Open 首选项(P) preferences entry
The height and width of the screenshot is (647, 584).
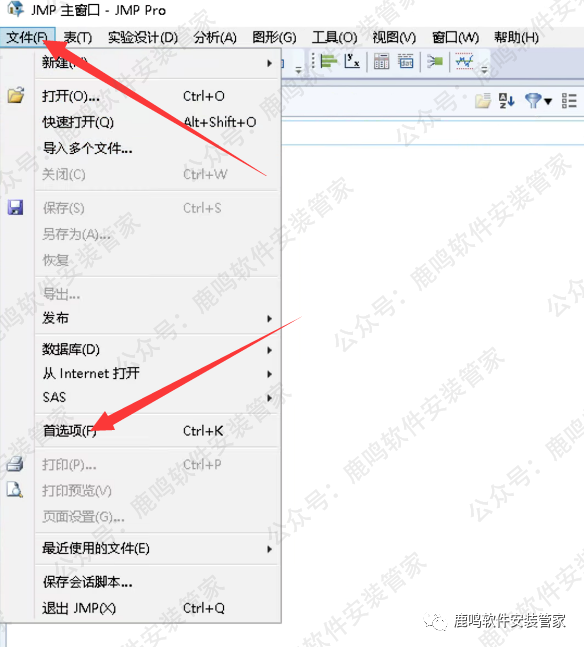tap(69, 431)
